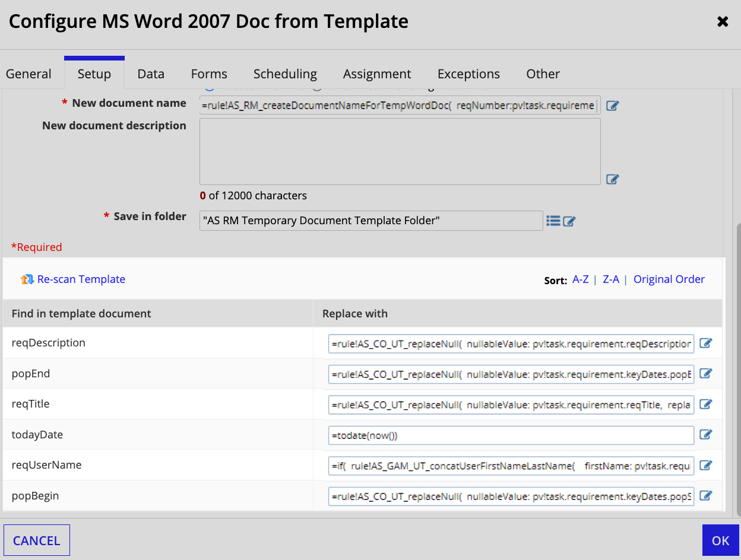
Task: Click the 'Replace with' column header
Action: [x=355, y=313]
